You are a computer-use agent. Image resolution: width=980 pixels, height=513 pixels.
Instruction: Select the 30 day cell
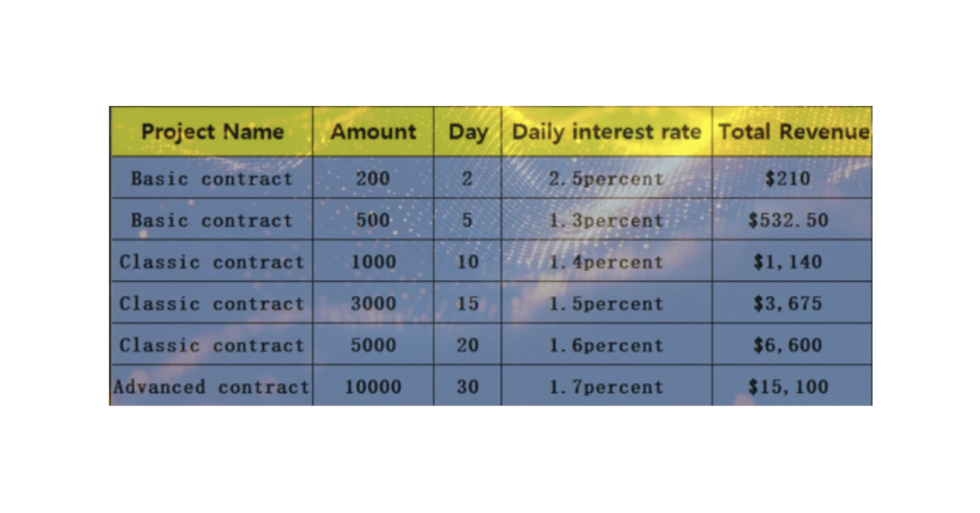[468, 386]
